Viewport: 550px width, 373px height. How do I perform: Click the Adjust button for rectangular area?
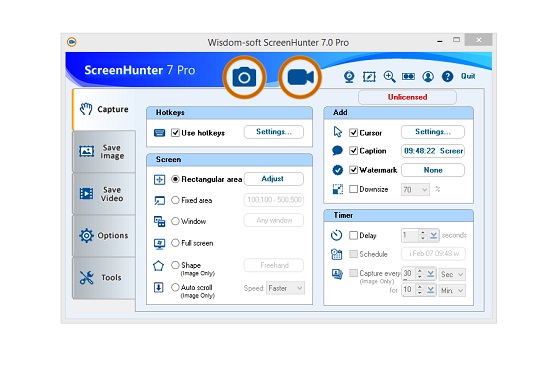274,179
